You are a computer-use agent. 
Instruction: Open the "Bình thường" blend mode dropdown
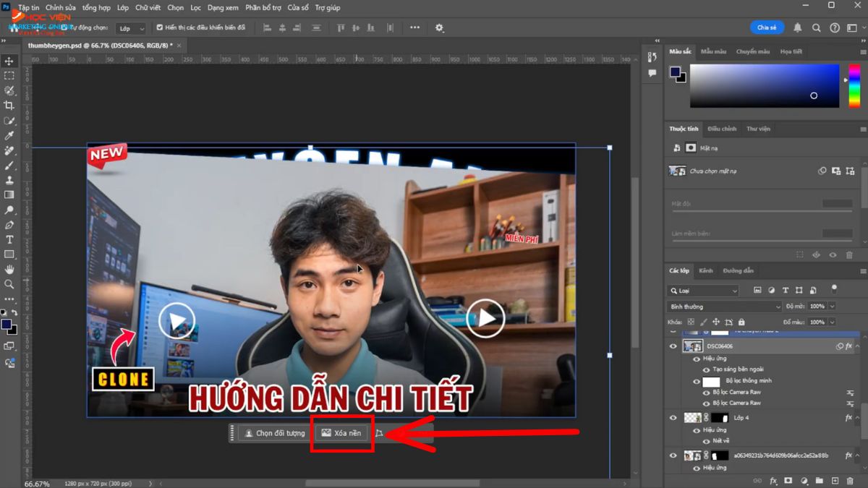pos(725,307)
